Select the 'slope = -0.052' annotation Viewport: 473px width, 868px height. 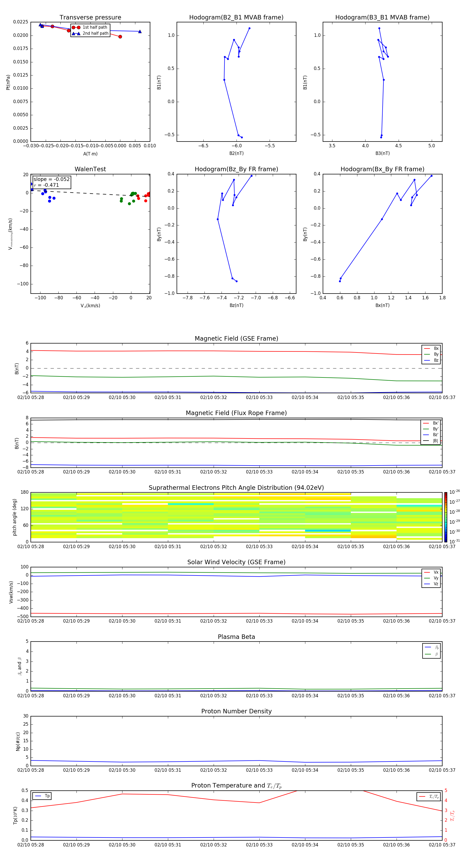[52, 179]
